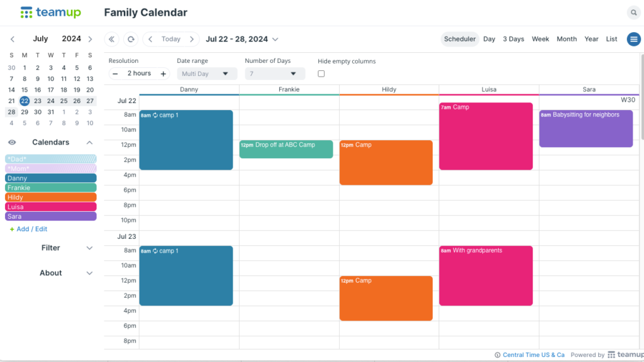Image resolution: width=644 pixels, height=362 pixels.
Task: Select the eye icon to toggle all calendars
Action: pos(11,142)
